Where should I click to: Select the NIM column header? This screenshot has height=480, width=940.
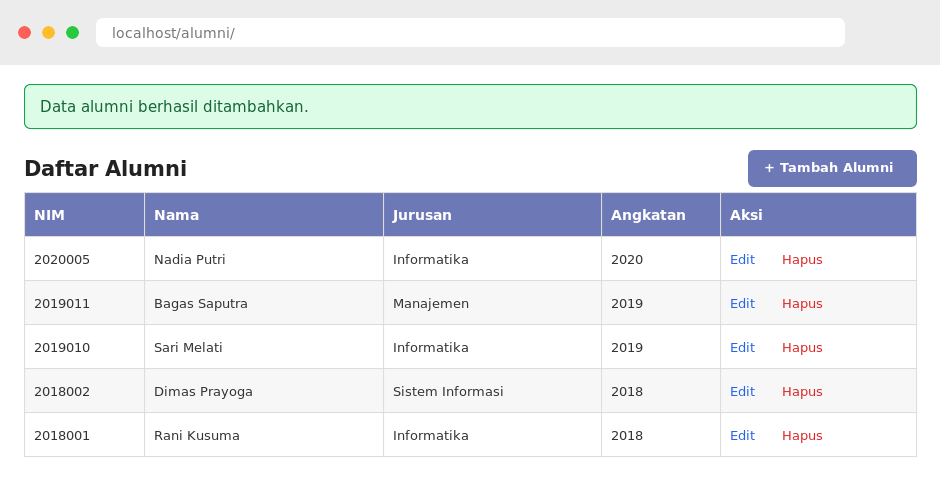coord(85,215)
